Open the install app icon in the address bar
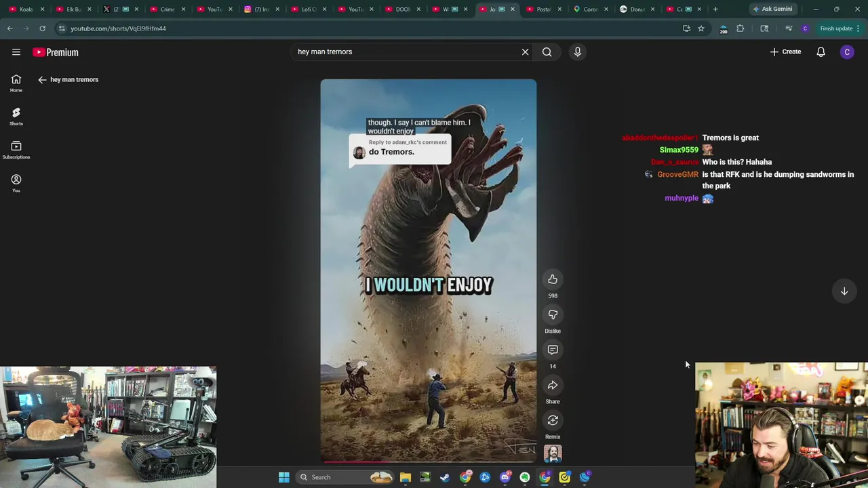The height and width of the screenshot is (488, 868). tap(686, 28)
